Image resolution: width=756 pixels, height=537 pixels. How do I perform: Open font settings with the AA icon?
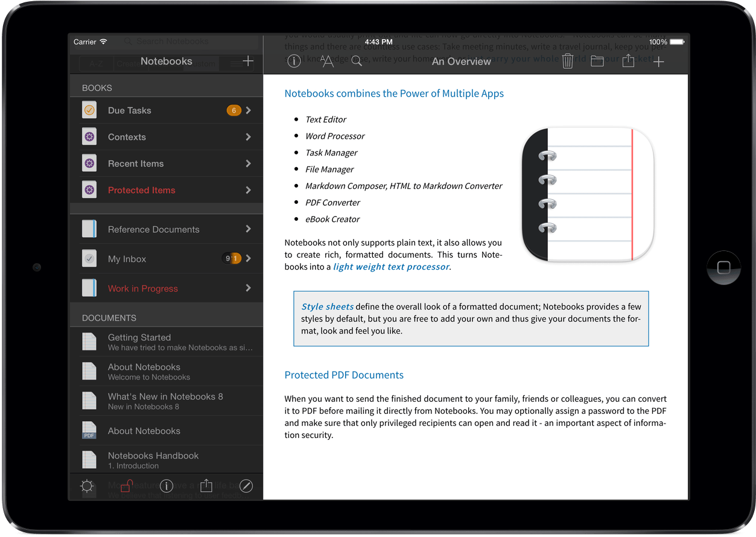tap(326, 62)
